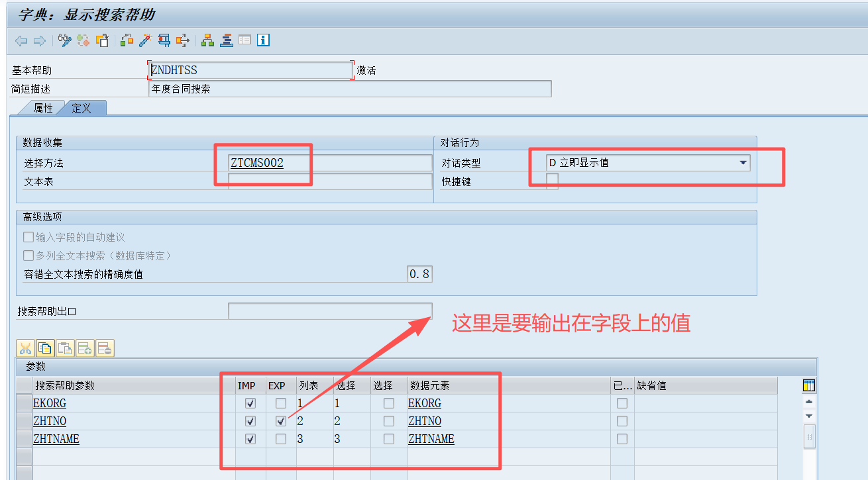Click the Paste parameter row icon
The width and height of the screenshot is (868, 480).
[66, 348]
